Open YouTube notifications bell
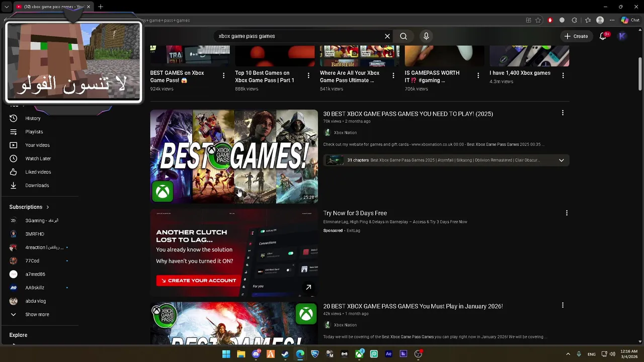The height and width of the screenshot is (362, 644). click(603, 36)
